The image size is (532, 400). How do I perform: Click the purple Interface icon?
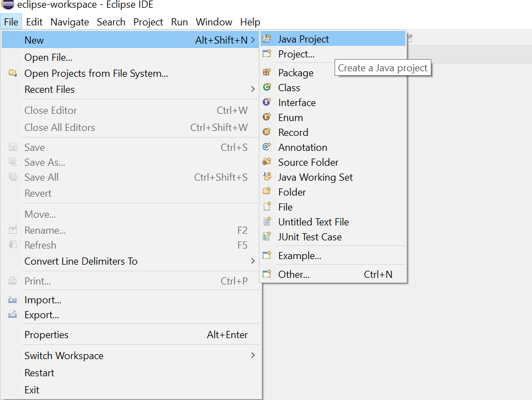click(x=267, y=102)
